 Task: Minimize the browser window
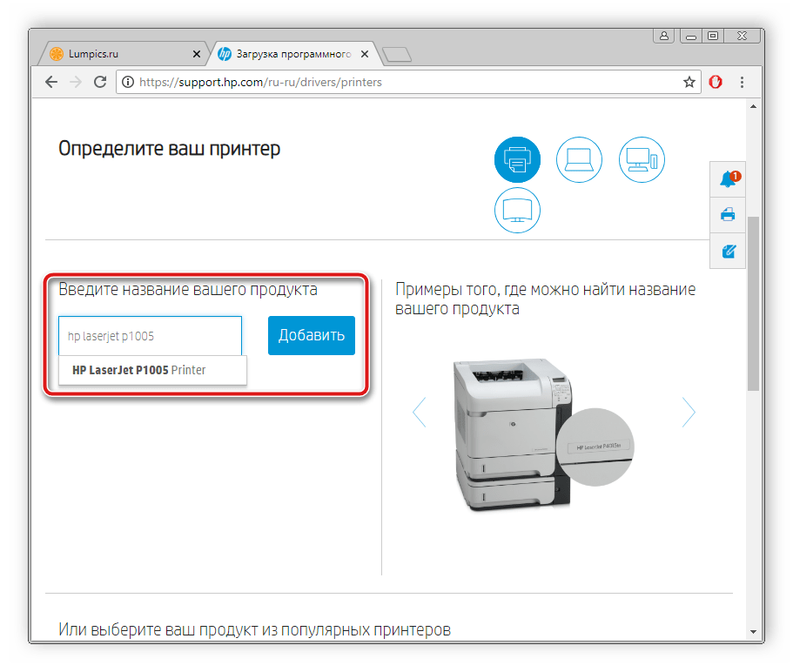tap(691, 36)
